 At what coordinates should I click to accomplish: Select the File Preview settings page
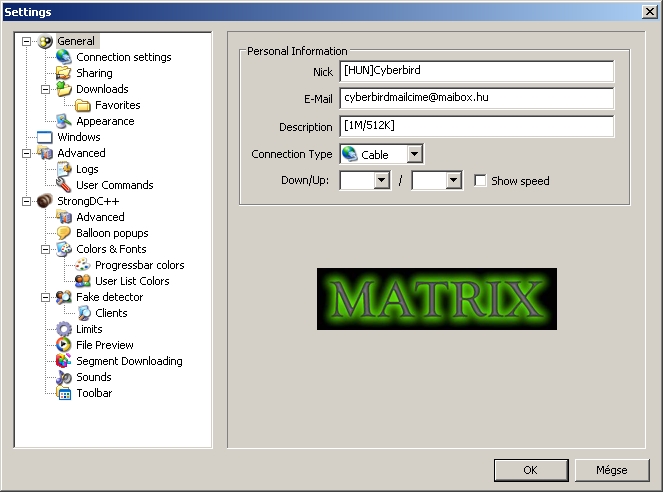(105, 345)
